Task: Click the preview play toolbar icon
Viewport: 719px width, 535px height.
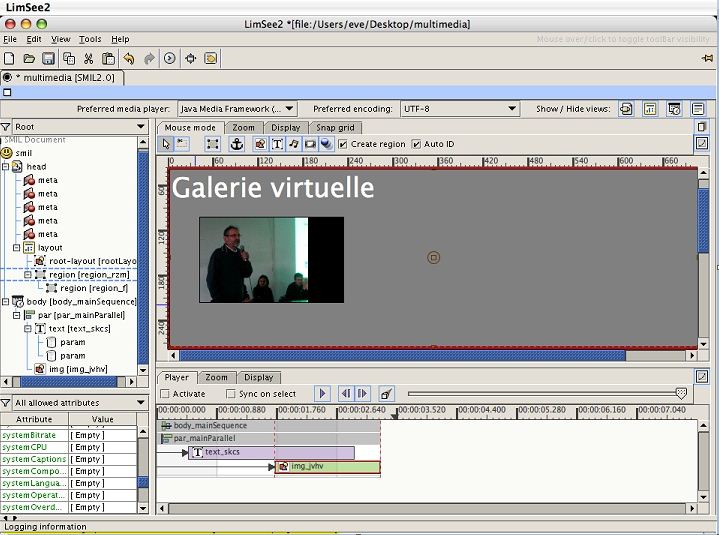Action: (170, 58)
